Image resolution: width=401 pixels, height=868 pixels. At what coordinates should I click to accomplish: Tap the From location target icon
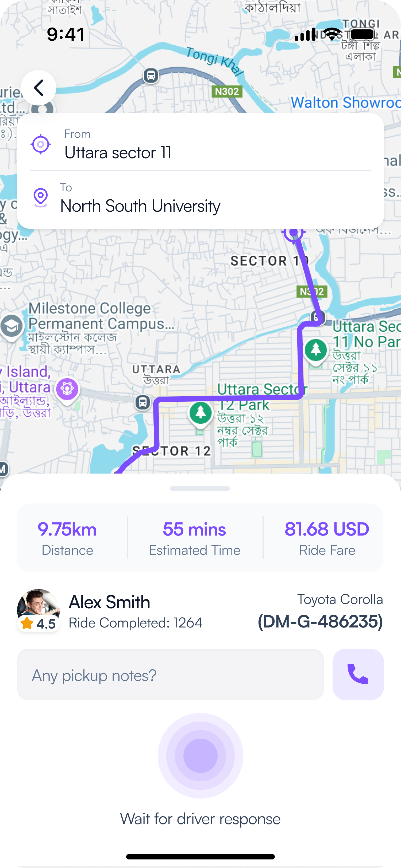[41, 144]
